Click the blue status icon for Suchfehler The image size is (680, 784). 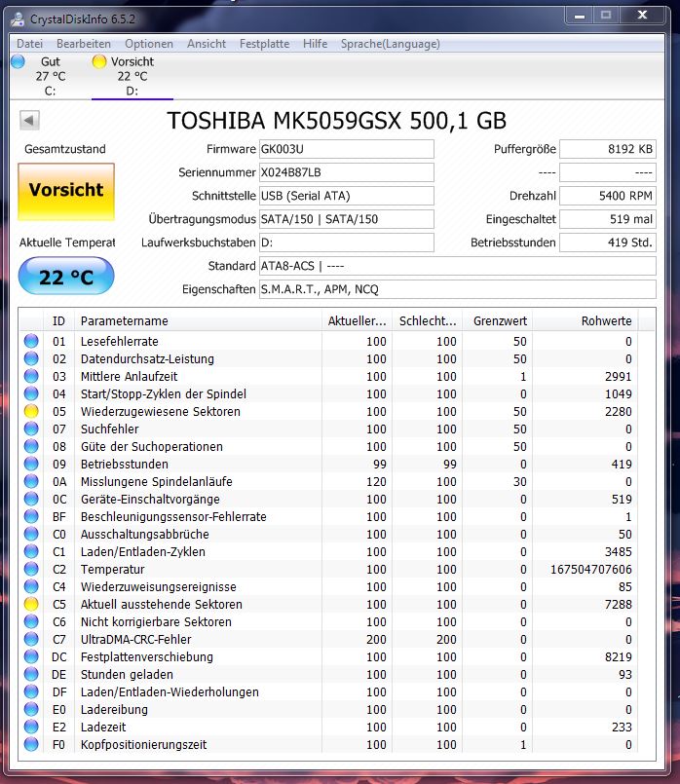[31, 429]
